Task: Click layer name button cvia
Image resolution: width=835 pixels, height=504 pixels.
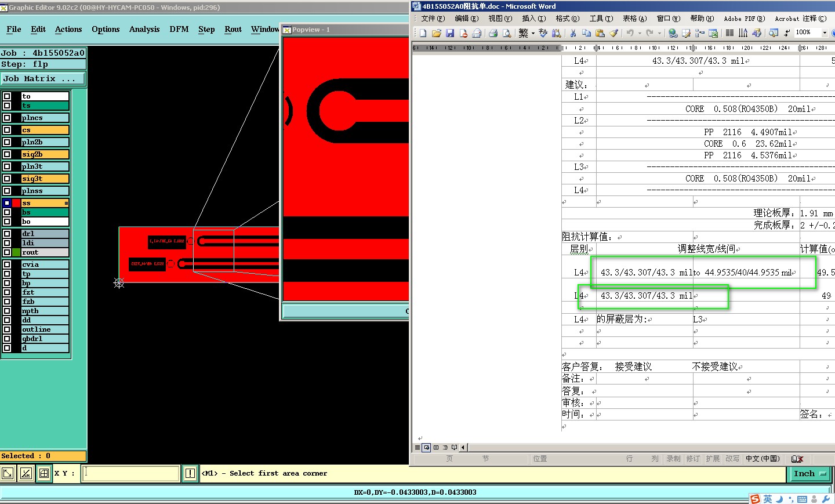Action: click(x=45, y=264)
